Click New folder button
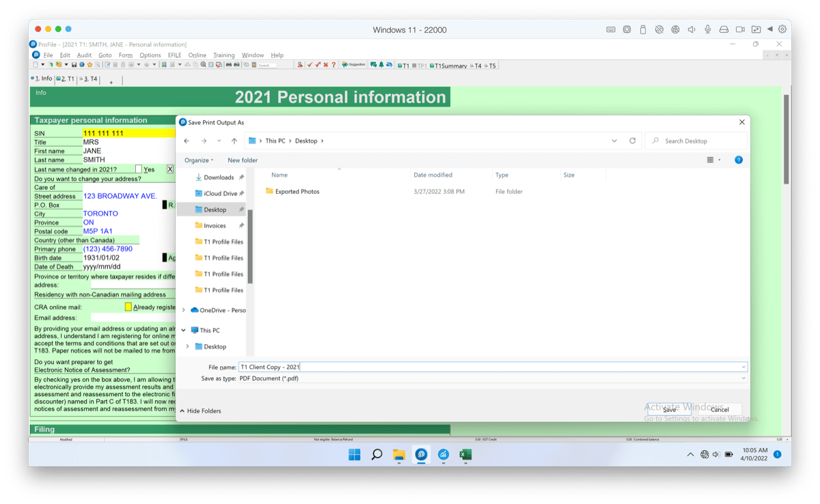Image resolution: width=820 pixels, height=504 pixels. pyautogui.click(x=243, y=160)
